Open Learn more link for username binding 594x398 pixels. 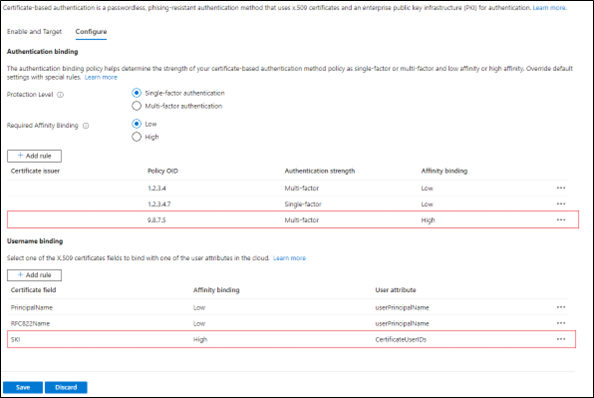(289, 258)
